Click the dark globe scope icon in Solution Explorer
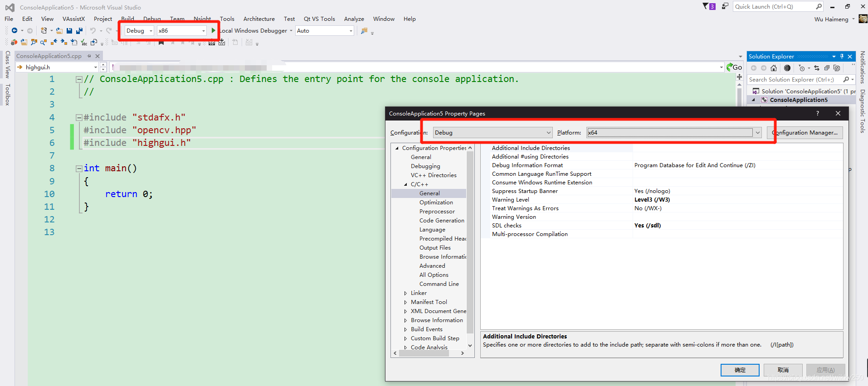This screenshot has height=386, width=868. 787,68
